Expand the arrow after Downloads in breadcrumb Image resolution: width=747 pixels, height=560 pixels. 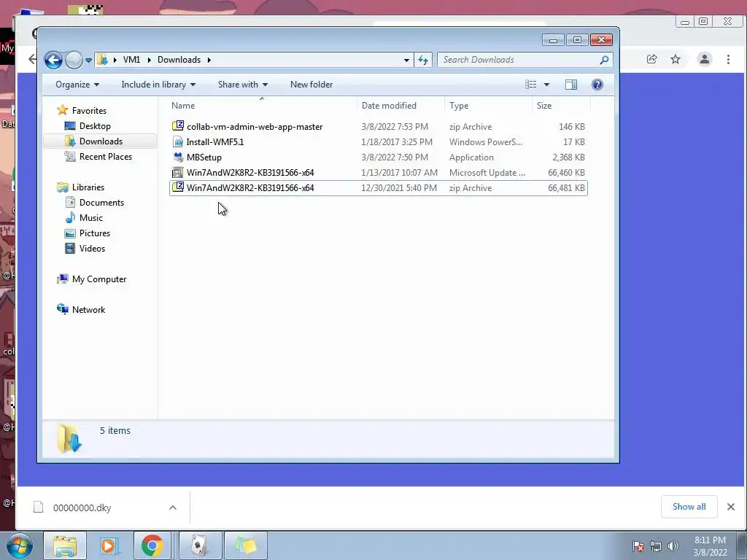(209, 60)
